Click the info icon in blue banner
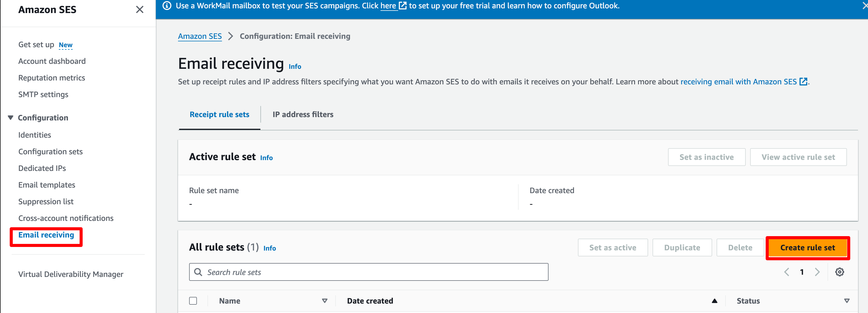 (167, 6)
